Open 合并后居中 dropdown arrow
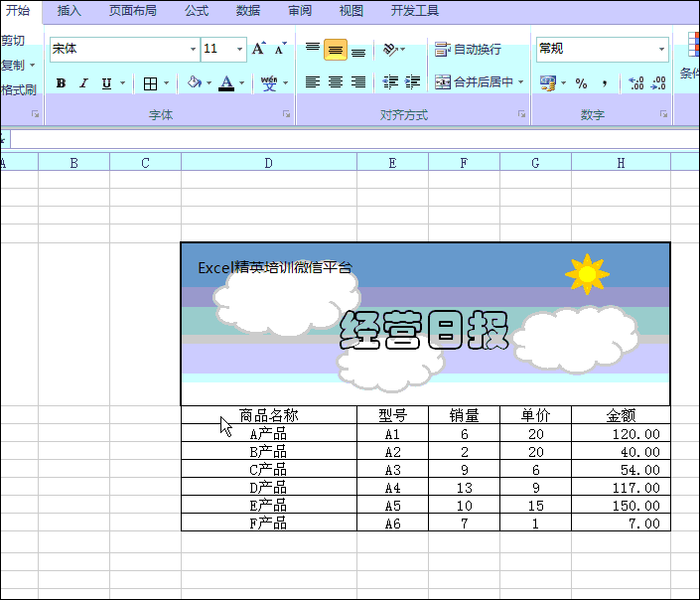 (521, 82)
